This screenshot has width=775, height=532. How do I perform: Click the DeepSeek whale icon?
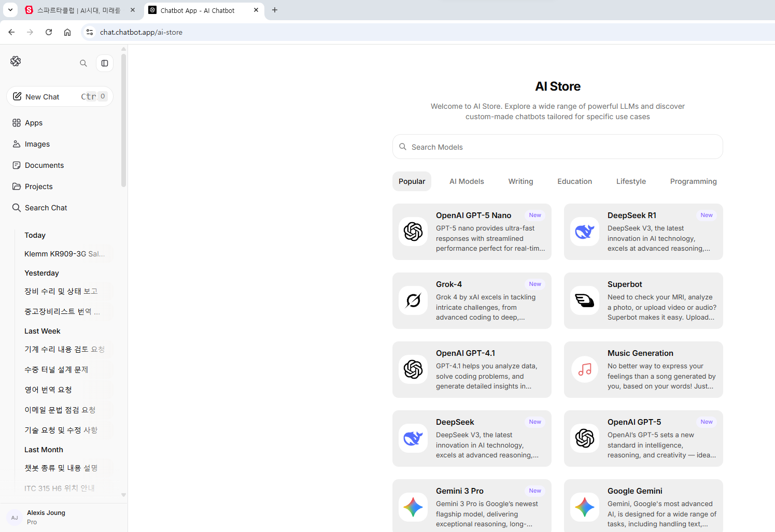point(413,438)
